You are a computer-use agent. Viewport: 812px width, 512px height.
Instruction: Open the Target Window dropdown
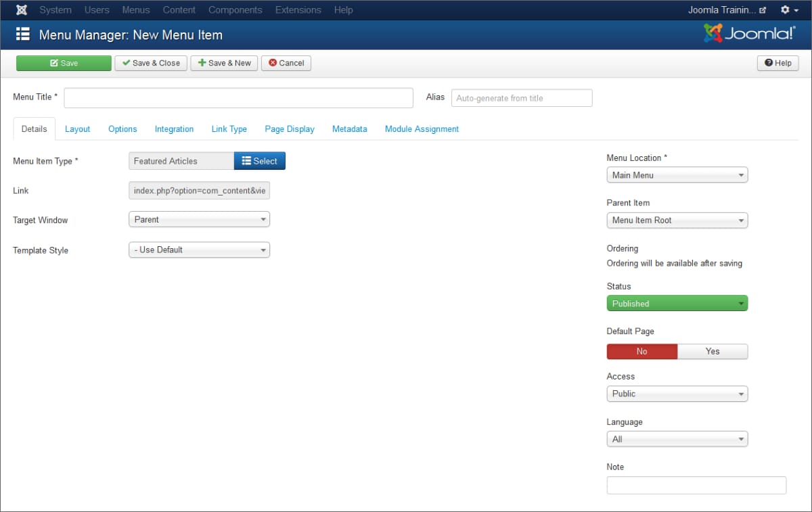199,219
